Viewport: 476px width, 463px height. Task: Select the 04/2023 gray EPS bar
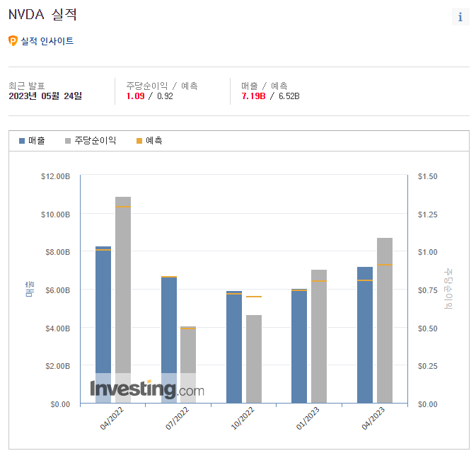pos(385,320)
